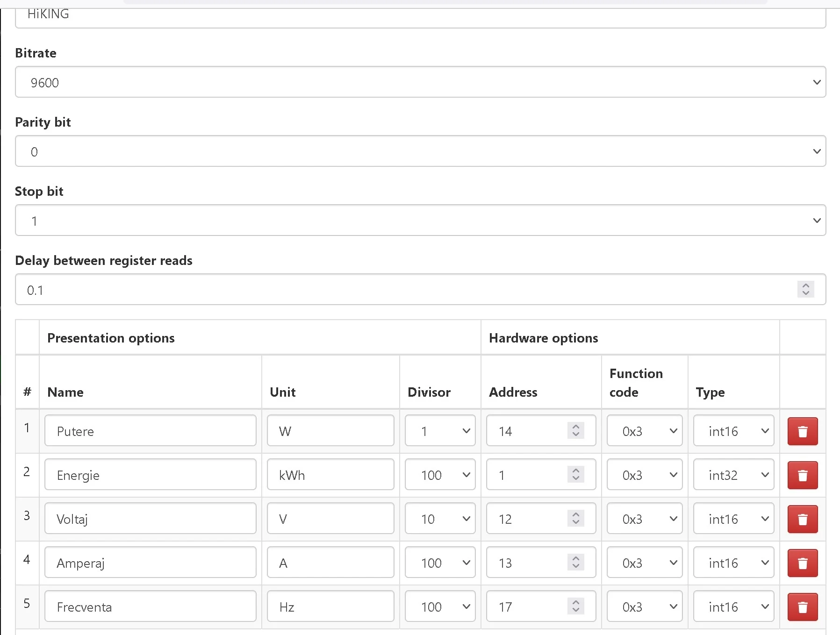Click address stepper for Putere row

point(575,430)
